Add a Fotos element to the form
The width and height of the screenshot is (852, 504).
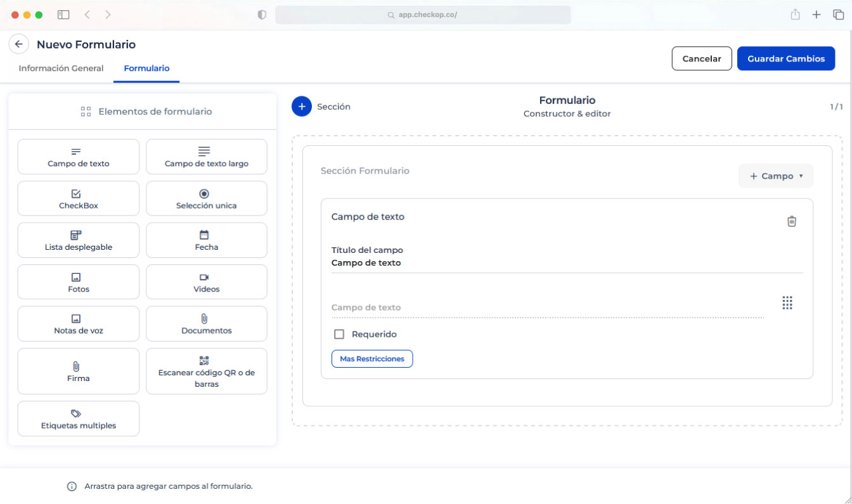click(78, 281)
